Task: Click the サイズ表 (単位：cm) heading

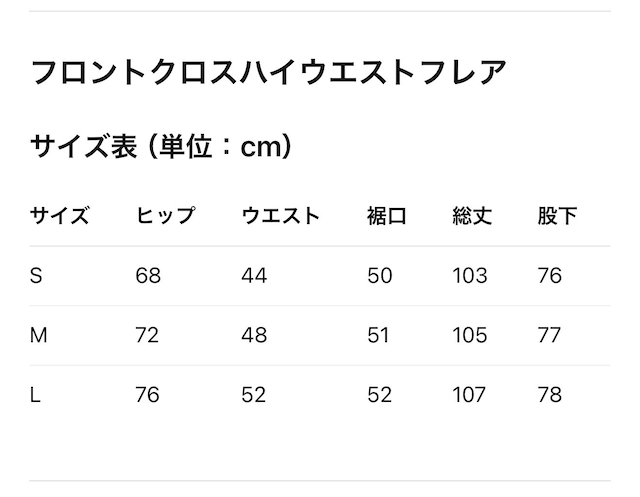Action: pyautogui.click(x=160, y=148)
